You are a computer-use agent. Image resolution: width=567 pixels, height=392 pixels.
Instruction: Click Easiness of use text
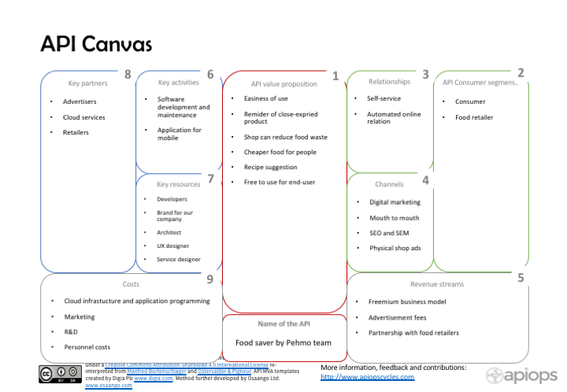tap(266, 98)
